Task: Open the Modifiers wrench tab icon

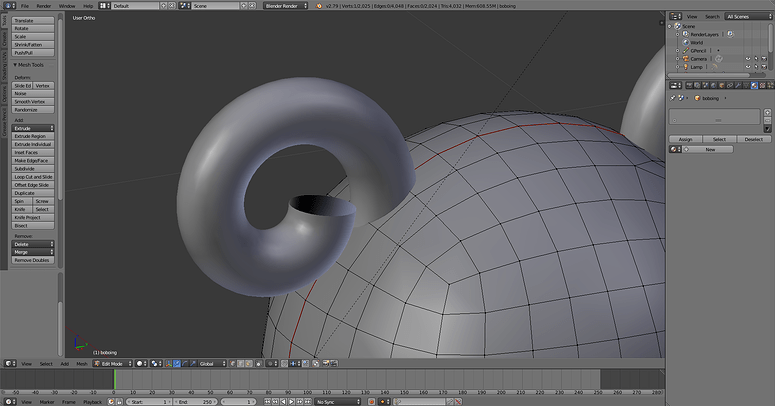Action: 738,86
